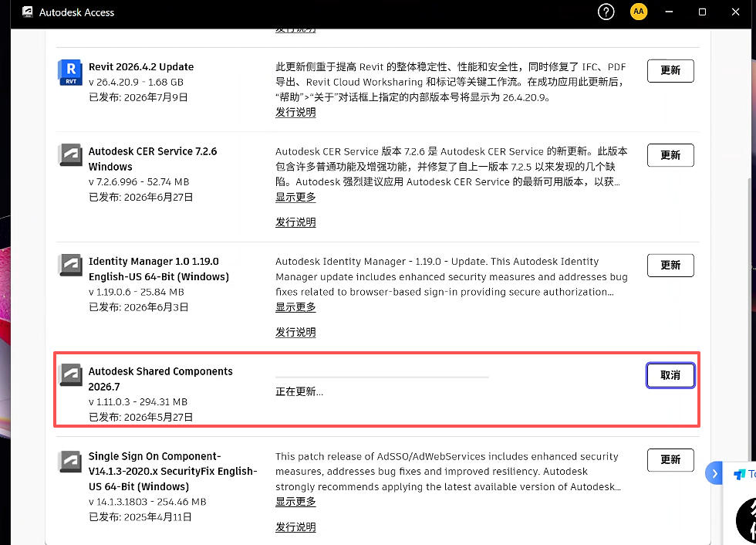756x545 pixels.
Task: Open 发行说明 link for CER Service
Action: coord(295,222)
